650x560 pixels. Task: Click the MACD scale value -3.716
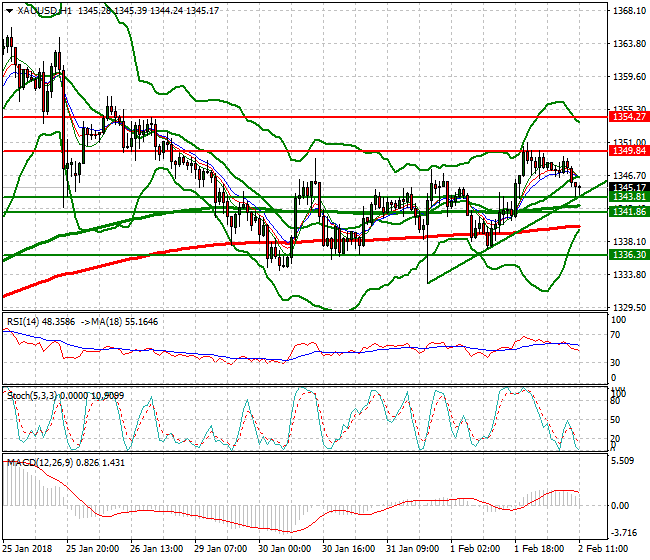(x=623, y=533)
